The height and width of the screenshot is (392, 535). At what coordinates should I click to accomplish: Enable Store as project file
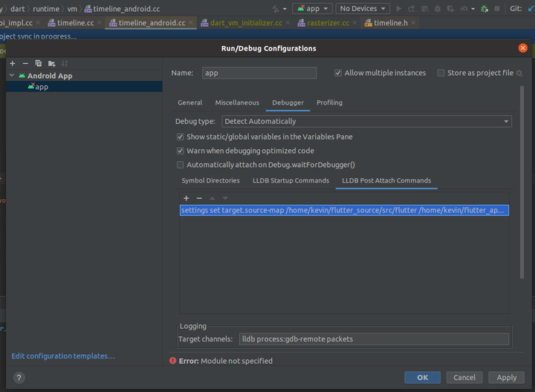tap(441, 73)
